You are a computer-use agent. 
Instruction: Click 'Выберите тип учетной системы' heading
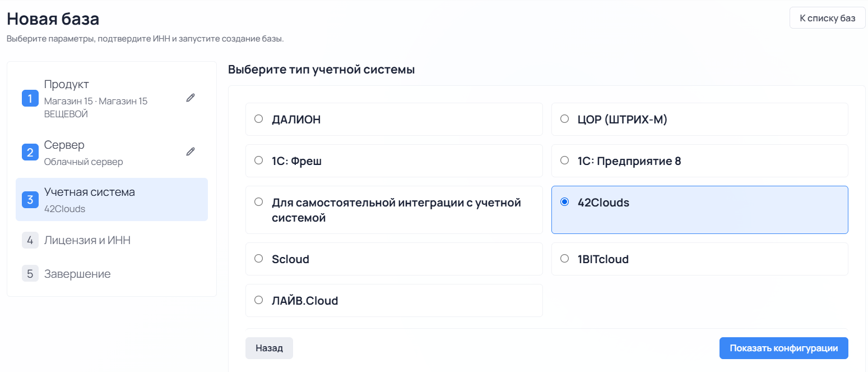(x=321, y=70)
